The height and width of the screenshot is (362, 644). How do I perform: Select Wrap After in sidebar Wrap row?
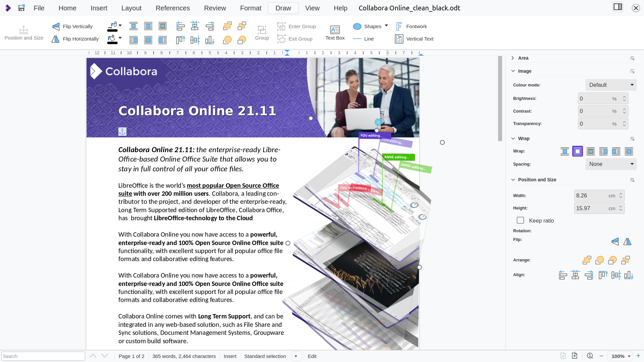pyautogui.click(x=616, y=152)
